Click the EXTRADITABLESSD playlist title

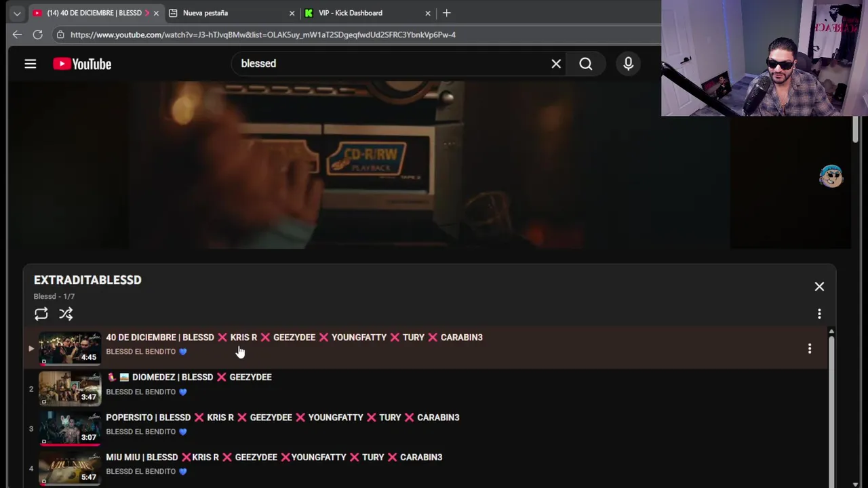(x=87, y=280)
